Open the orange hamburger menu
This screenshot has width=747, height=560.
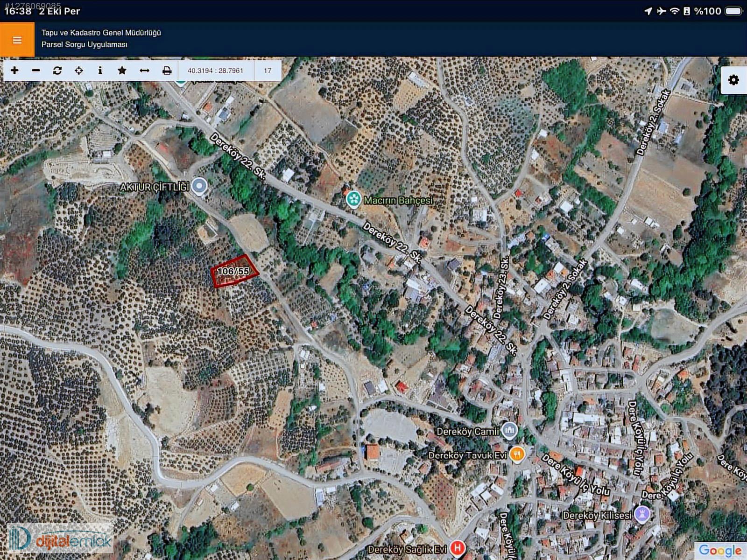pos(17,40)
